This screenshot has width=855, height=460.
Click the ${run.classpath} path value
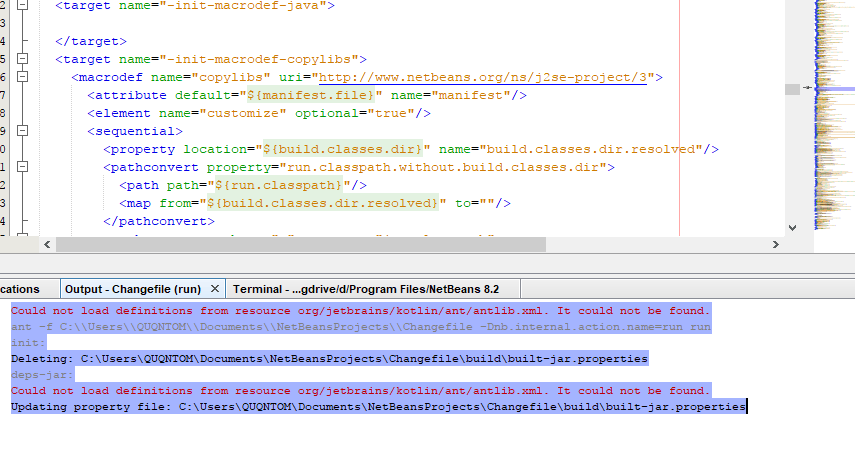point(279,185)
